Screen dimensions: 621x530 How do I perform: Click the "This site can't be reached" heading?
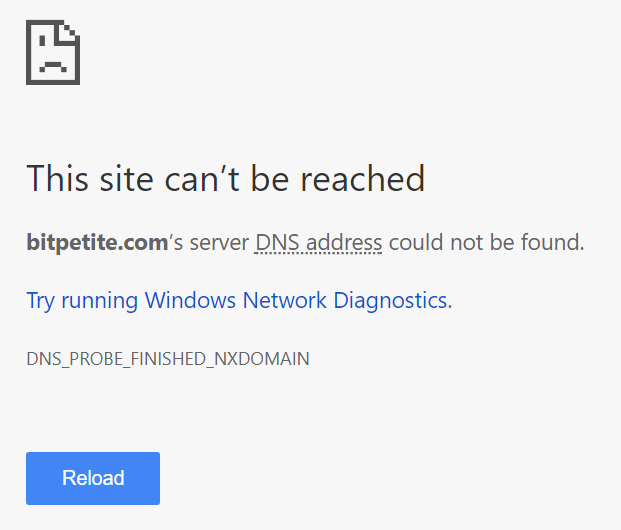[x=226, y=179]
